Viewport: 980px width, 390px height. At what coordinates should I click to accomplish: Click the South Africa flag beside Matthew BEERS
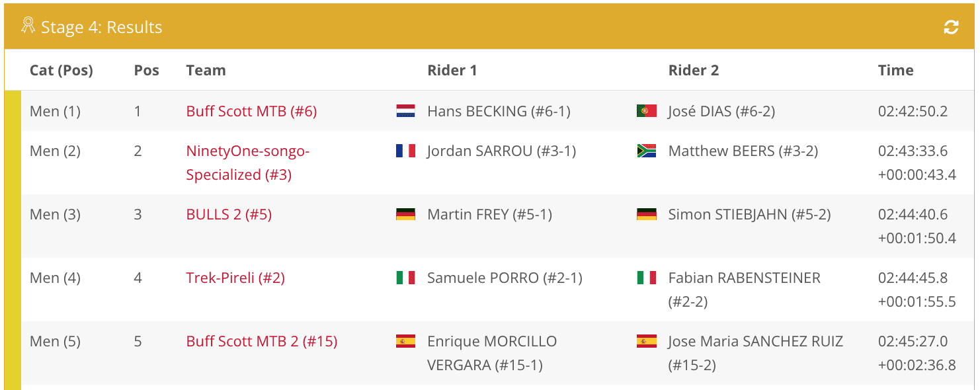(646, 151)
